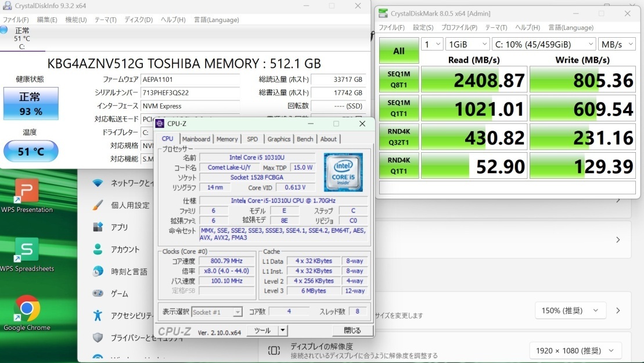Open the 150% scale dropdown in Settings
Image resolution: width=644 pixels, height=363 pixels.
[570, 311]
